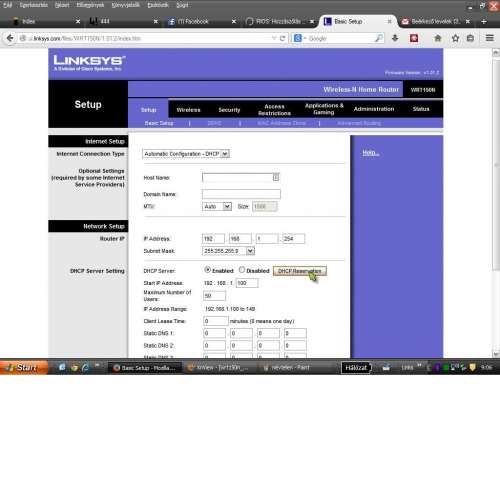Open the Administration tab

click(374, 109)
